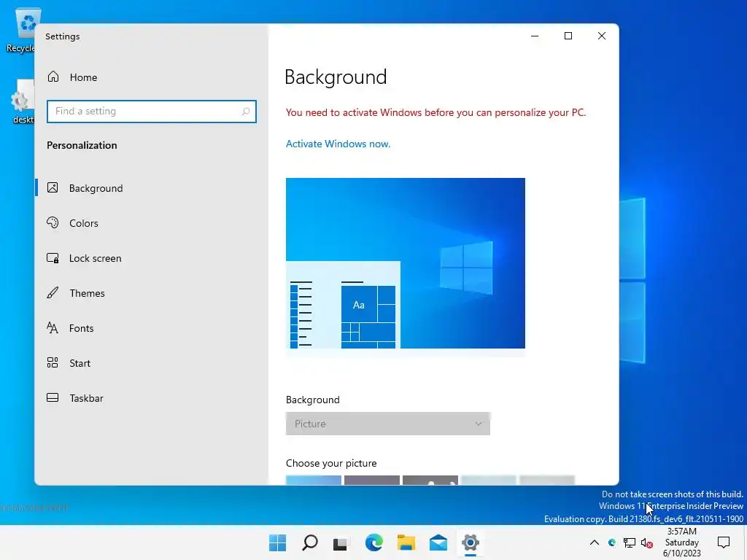Click the Lock screen icon

(53, 258)
